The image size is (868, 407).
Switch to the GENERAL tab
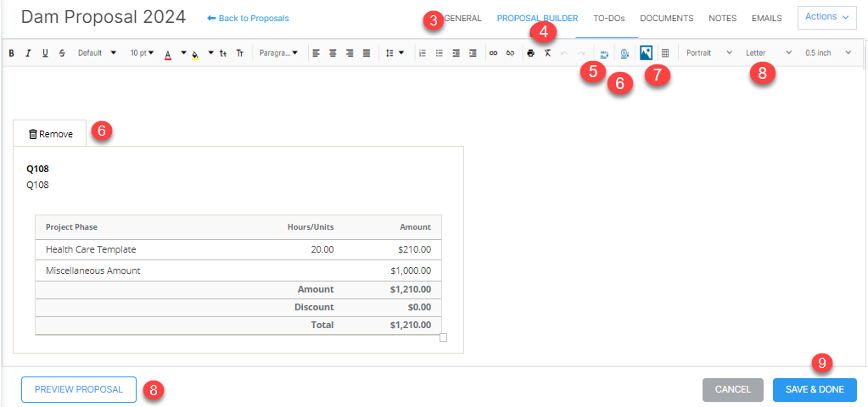[462, 19]
